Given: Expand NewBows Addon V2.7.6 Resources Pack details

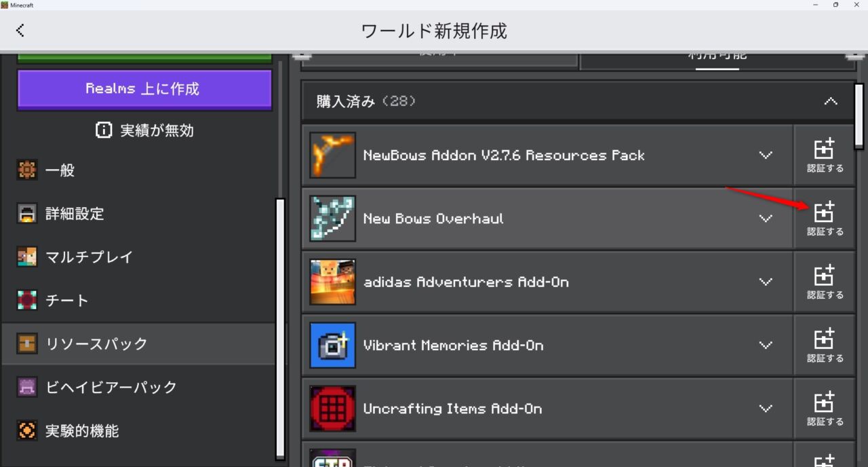Looking at the screenshot, I should tap(766, 155).
